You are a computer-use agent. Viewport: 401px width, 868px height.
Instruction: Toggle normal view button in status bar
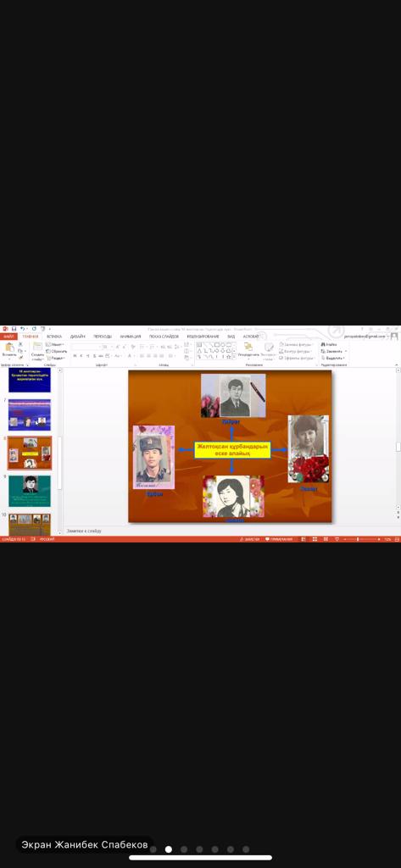304,538
